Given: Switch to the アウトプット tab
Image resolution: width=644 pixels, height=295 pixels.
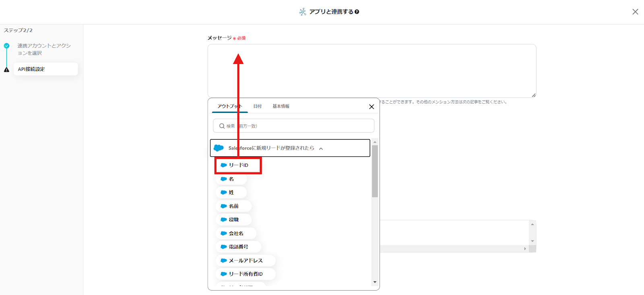Looking at the screenshot, I should (229, 106).
